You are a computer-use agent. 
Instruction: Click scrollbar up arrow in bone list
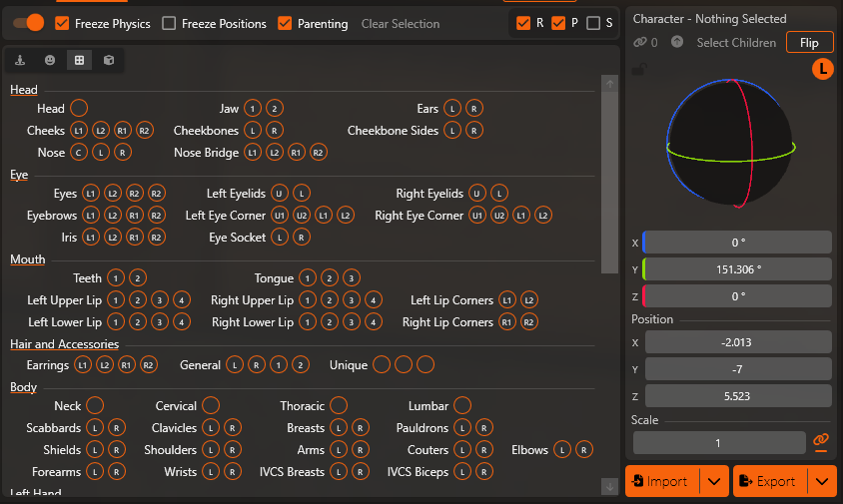point(609,83)
